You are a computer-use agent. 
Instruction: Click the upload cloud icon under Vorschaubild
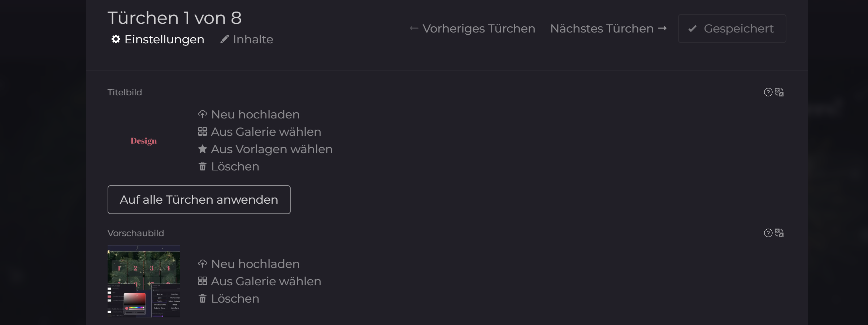tap(203, 264)
